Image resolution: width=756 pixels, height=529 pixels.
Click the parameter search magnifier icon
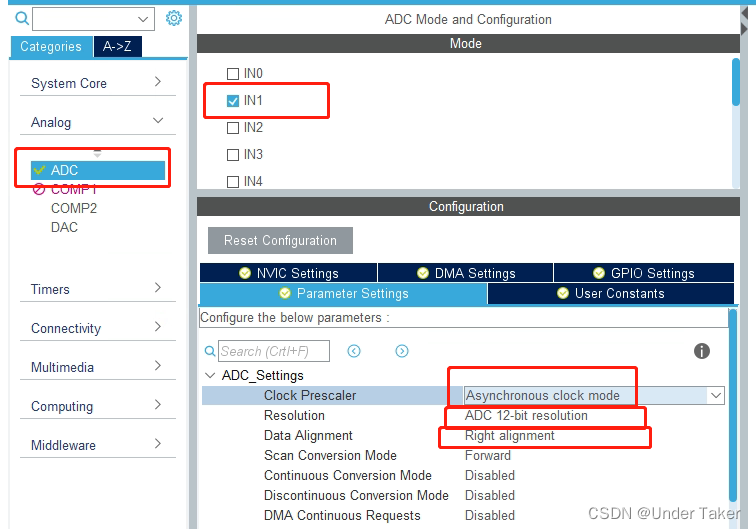click(210, 351)
